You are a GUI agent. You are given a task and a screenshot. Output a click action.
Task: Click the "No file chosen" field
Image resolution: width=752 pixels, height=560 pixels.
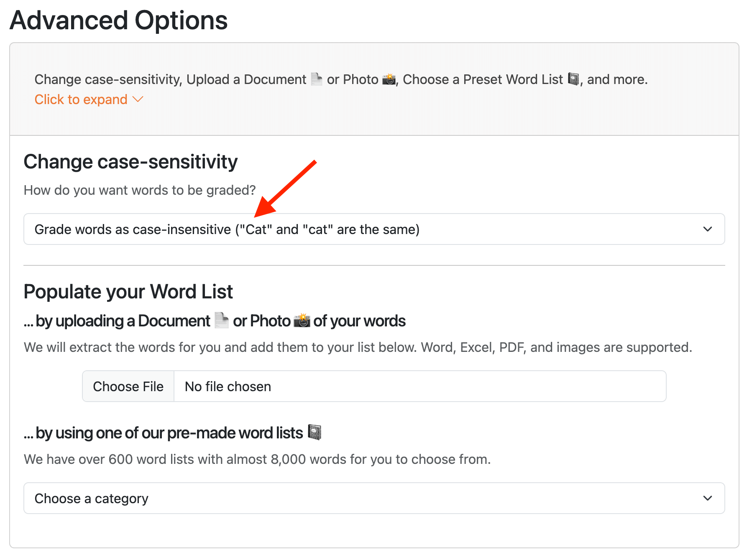point(419,386)
